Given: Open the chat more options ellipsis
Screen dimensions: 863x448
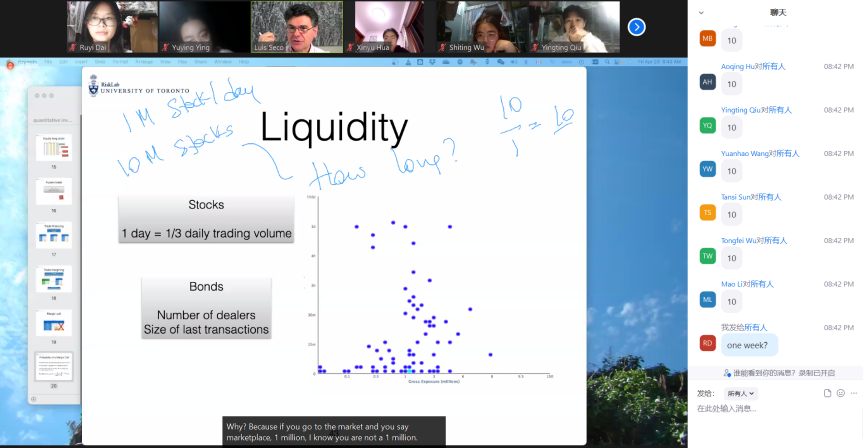Looking at the screenshot, I should [852, 393].
